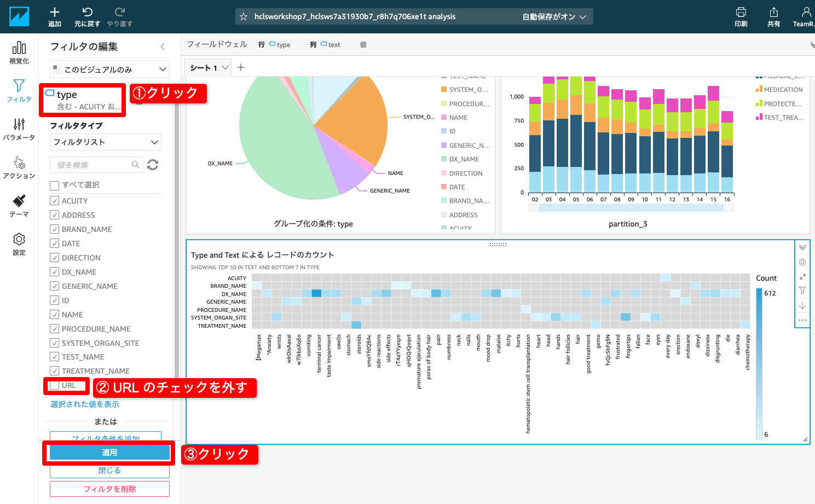Open the Themes (テーマ) sidebar panel

coord(19,206)
